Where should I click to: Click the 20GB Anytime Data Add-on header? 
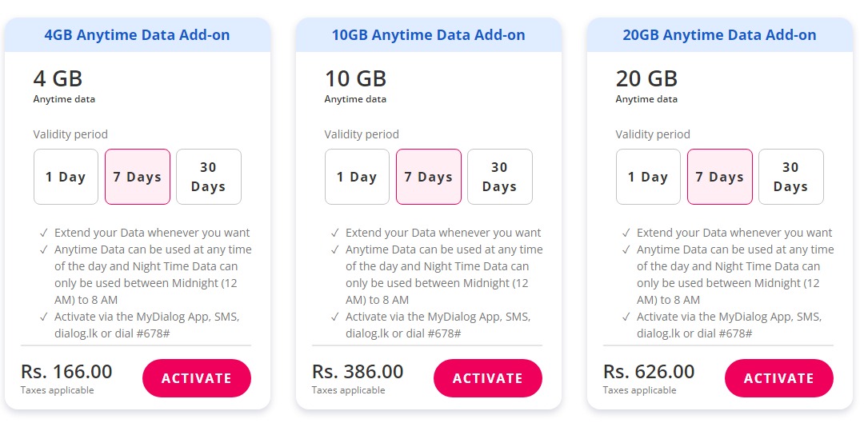pyautogui.click(x=720, y=35)
